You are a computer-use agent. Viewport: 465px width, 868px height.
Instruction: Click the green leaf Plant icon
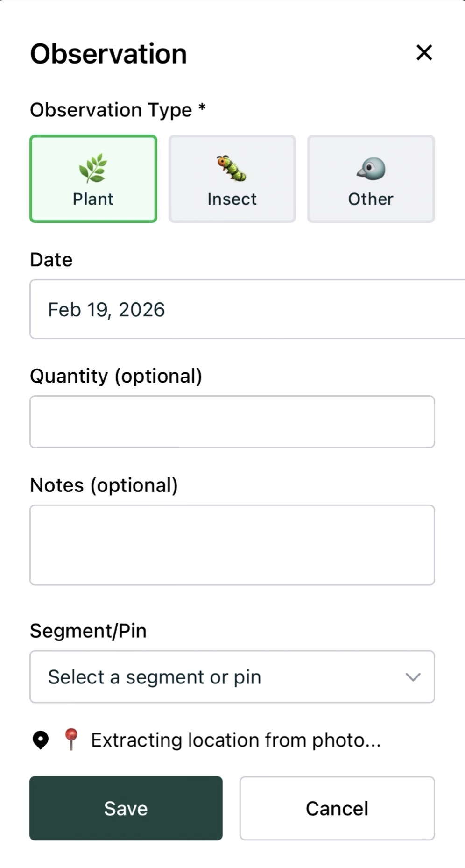click(93, 168)
